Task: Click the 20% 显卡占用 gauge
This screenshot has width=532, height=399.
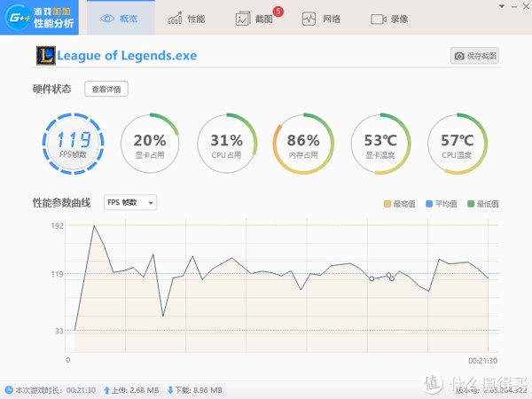Action: [150, 144]
